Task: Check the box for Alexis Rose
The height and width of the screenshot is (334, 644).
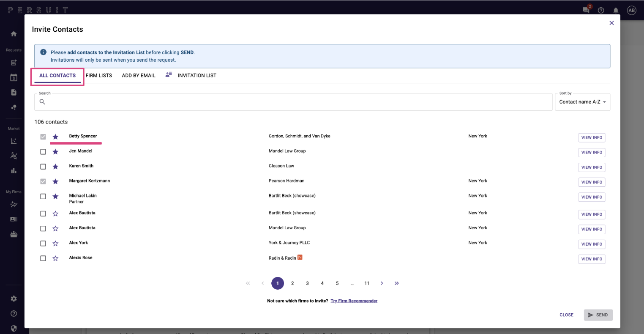Action: pos(43,258)
